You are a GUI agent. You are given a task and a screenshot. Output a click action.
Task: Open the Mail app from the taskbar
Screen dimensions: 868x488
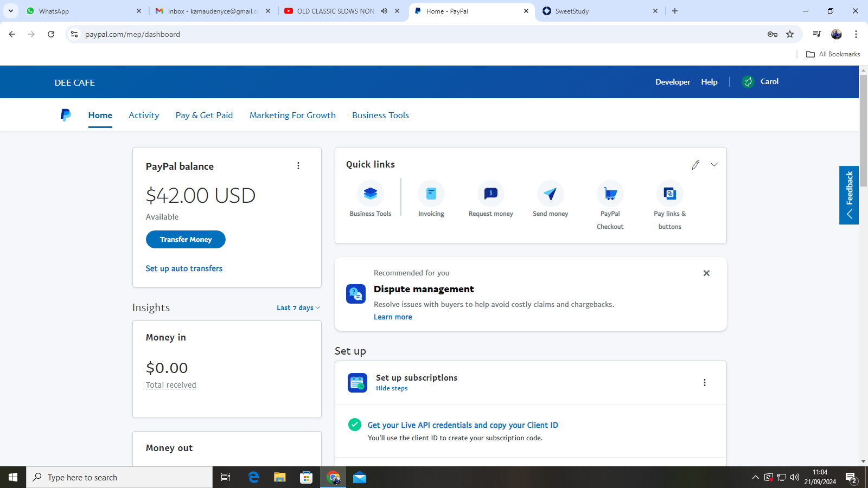360,477
